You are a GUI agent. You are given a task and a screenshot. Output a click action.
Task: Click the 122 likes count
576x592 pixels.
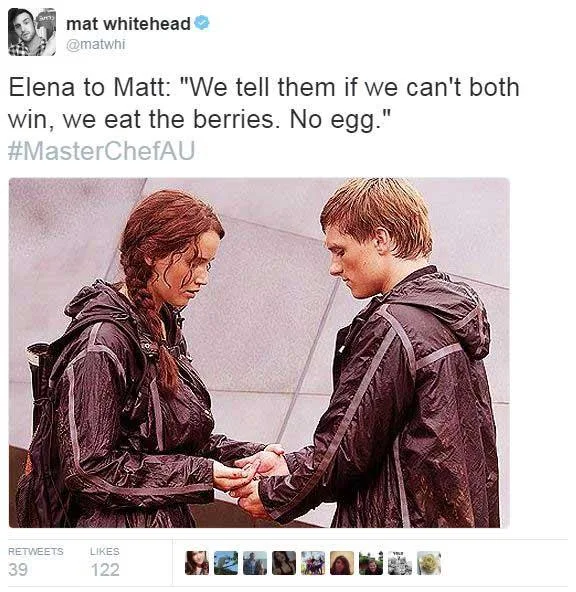(105, 569)
